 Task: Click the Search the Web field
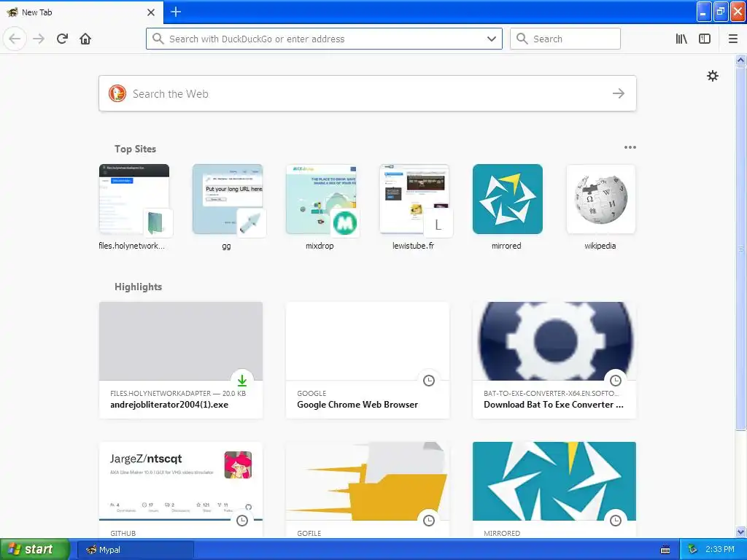pyautogui.click(x=368, y=93)
